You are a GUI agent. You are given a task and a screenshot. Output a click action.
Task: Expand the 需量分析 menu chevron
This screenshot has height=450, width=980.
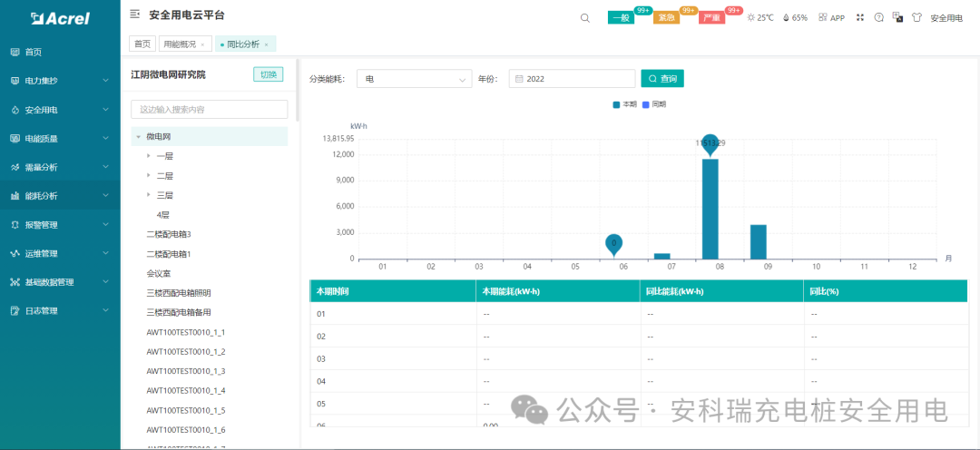pos(105,168)
